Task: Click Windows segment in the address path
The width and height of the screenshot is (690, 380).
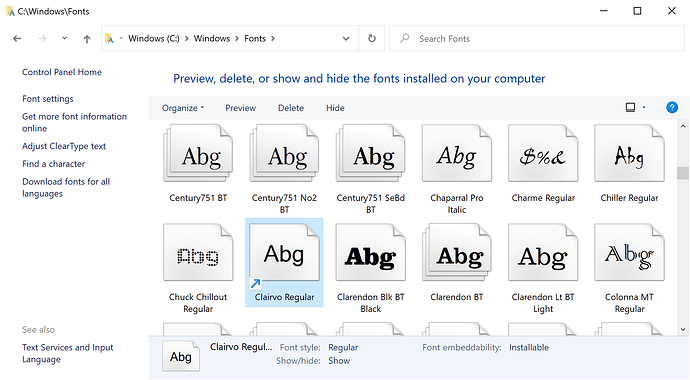Action: pyautogui.click(x=212, y=38)
